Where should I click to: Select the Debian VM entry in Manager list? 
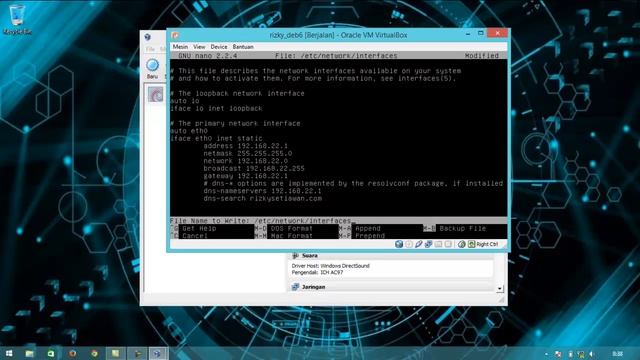[x=155, y=95]
